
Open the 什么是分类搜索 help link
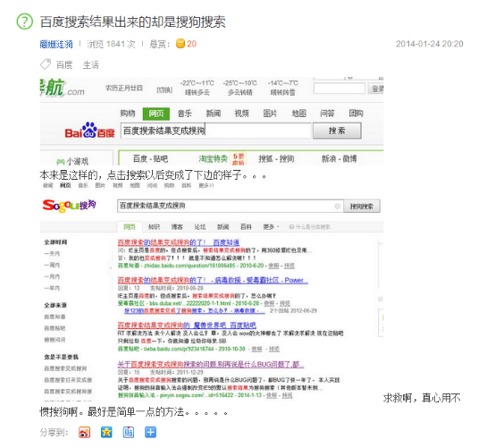(x=310, y=227)
